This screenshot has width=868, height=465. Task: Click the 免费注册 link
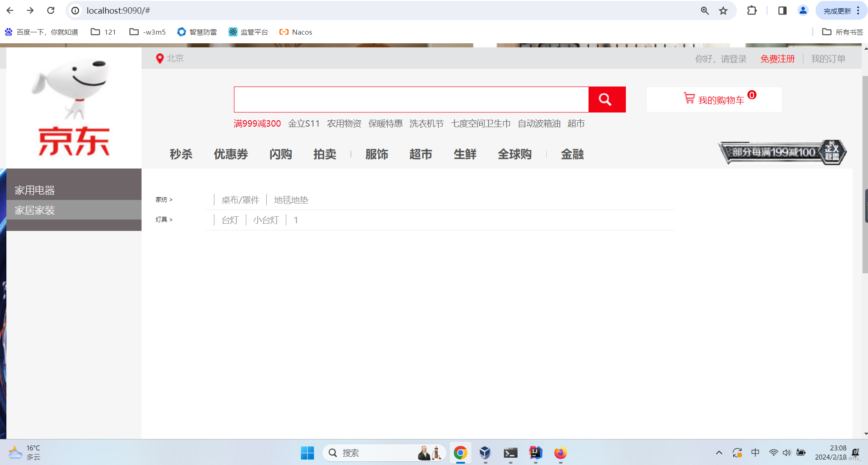click(777, 59)
